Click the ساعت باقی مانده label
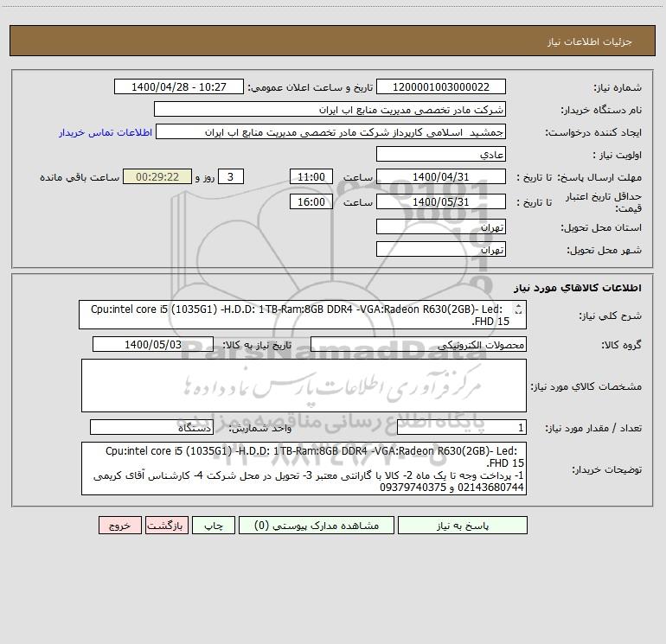Screen dimensions: 666x644 tap(80, 177)
